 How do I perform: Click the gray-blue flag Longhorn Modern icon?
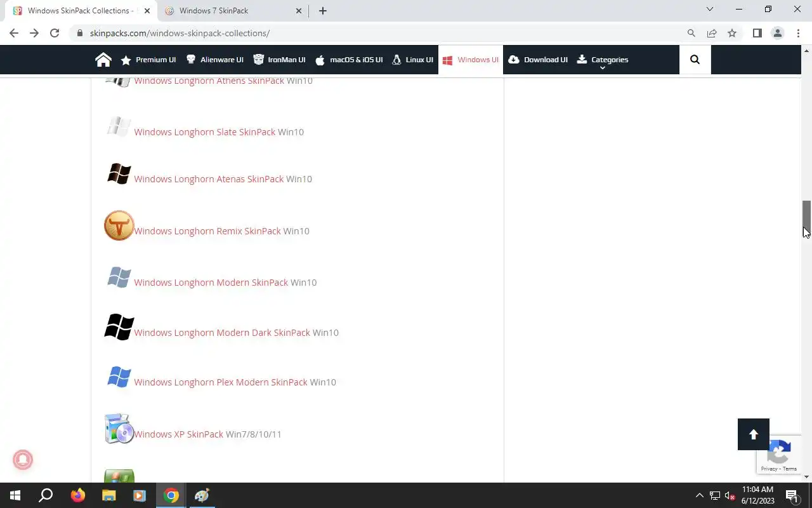point(119,277)
